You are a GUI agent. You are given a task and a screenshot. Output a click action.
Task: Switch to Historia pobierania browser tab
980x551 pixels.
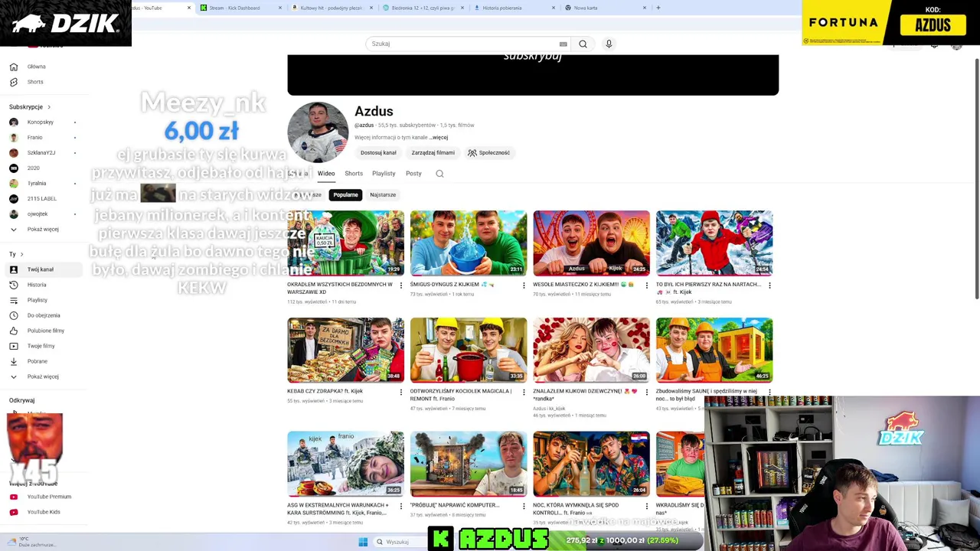click(x=513, y=8)
